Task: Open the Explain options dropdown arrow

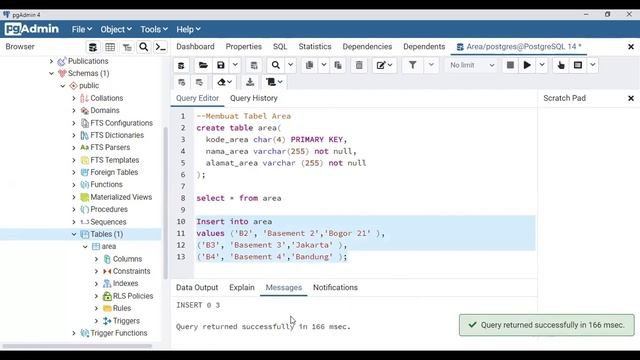Action: tap(593, 65)
